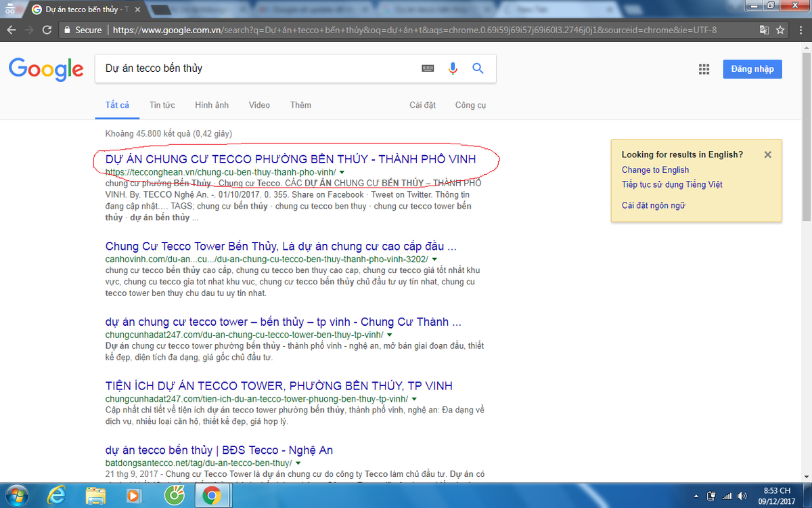Viewport: 812px width, 508px height.
Task: Dismiss the English results notice
Action: tap(767, 154)
